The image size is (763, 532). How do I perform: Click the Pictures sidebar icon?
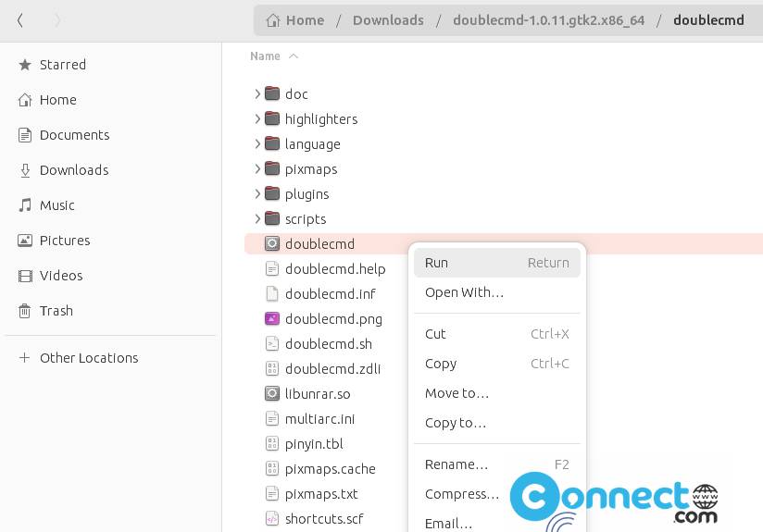coord(25,241)
